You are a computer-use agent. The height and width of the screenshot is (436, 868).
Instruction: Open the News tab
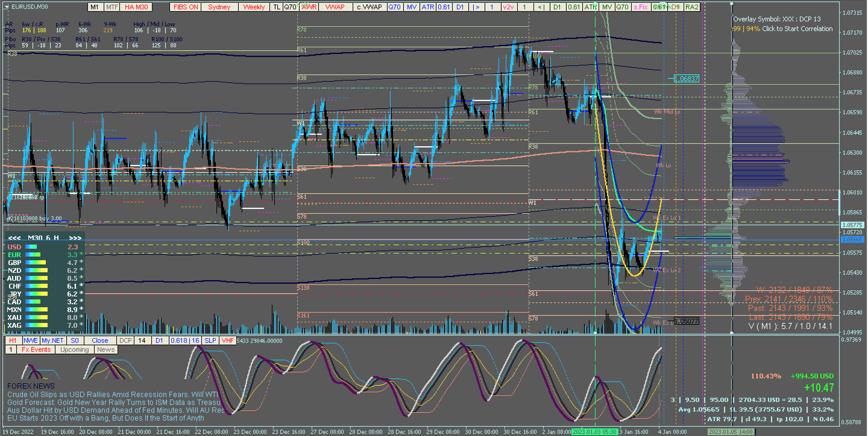point(106,350)
